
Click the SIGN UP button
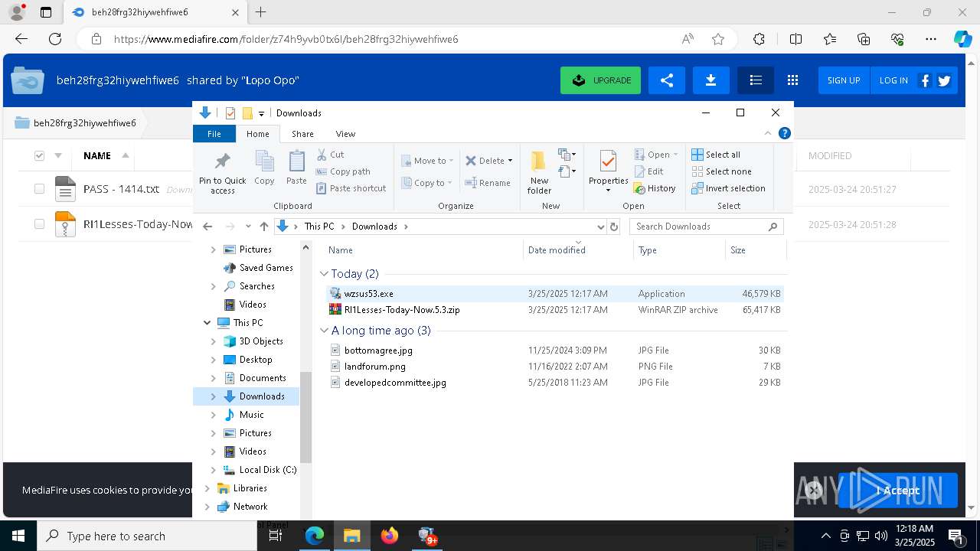[x=844, y=80]
